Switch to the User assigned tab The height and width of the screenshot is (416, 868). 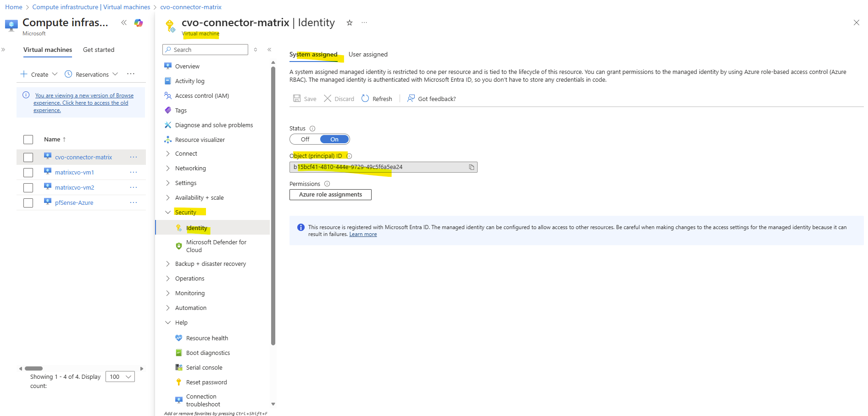[x=368, y=55]
